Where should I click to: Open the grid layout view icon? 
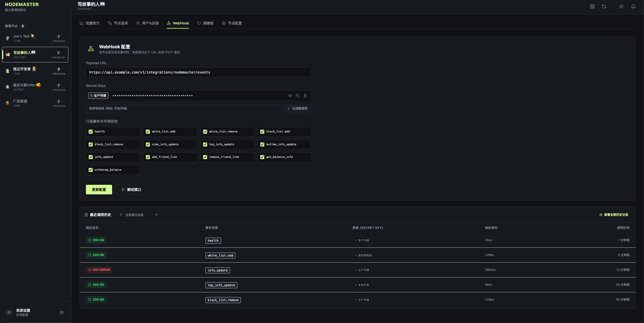click(592, 7)
